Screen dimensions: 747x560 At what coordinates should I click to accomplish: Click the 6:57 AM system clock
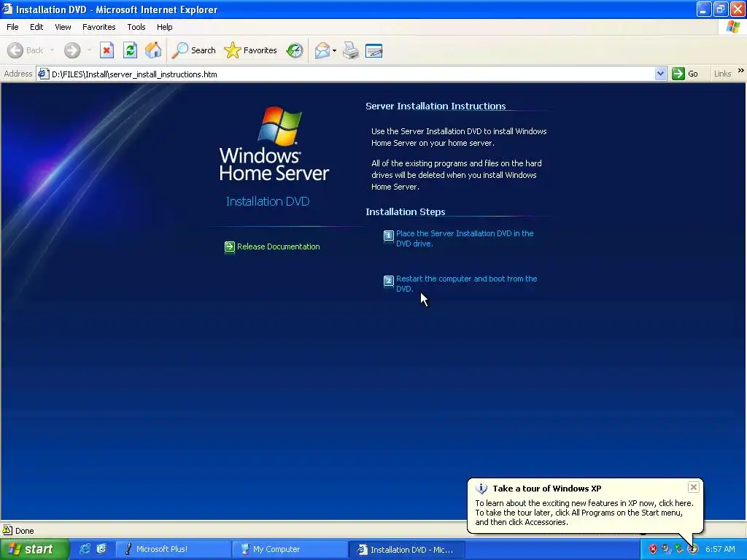click(720, 550)
